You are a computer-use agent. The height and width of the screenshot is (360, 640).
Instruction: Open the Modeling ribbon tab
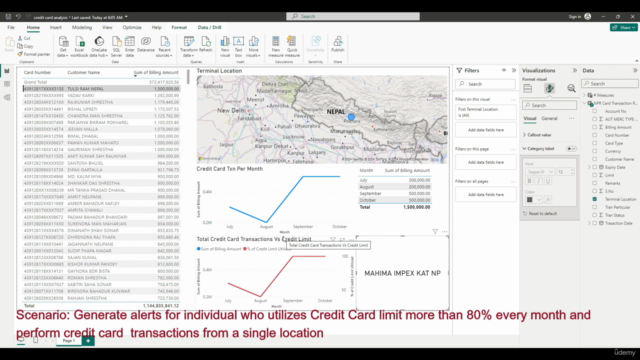(x=82, y=27)
